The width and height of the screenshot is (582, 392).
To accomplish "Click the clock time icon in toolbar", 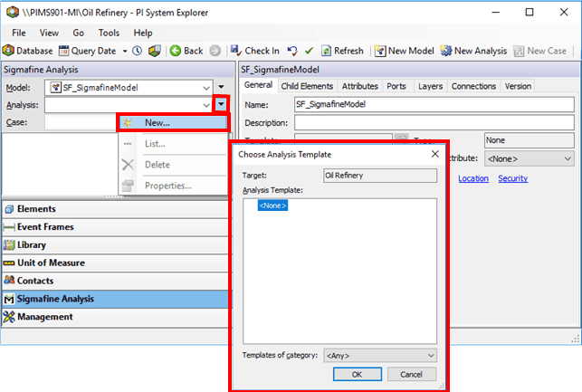I will point(138,51).
